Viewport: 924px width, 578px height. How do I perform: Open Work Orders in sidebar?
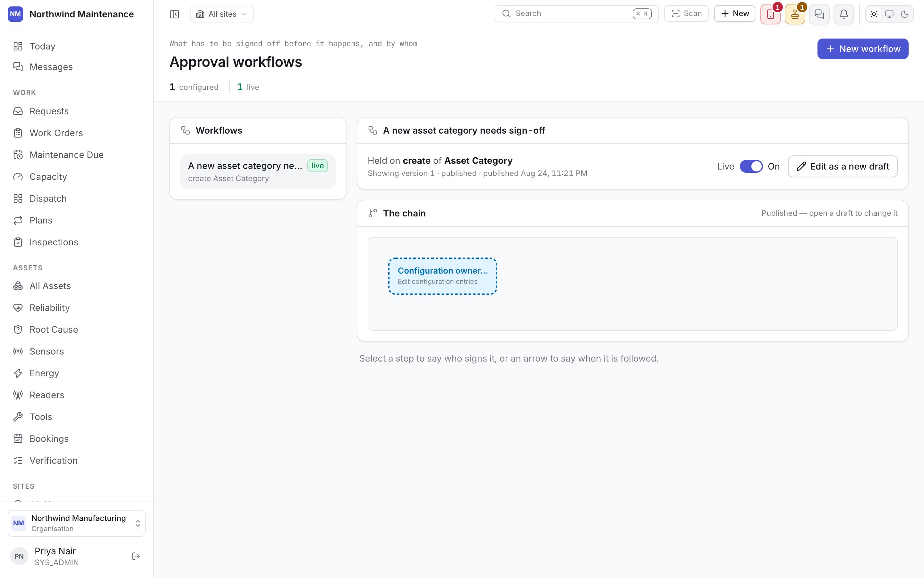click(76, 133)
